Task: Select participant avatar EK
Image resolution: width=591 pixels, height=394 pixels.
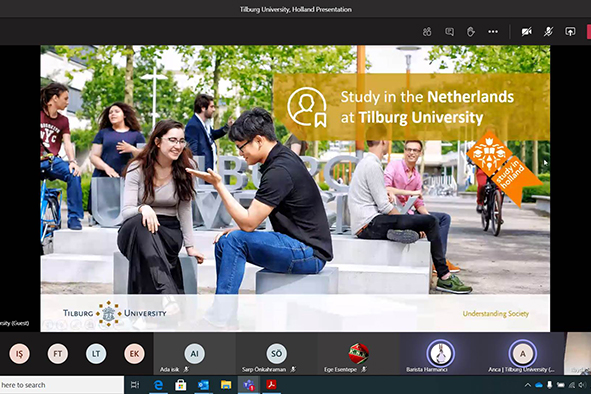Action: pos(135,354)
